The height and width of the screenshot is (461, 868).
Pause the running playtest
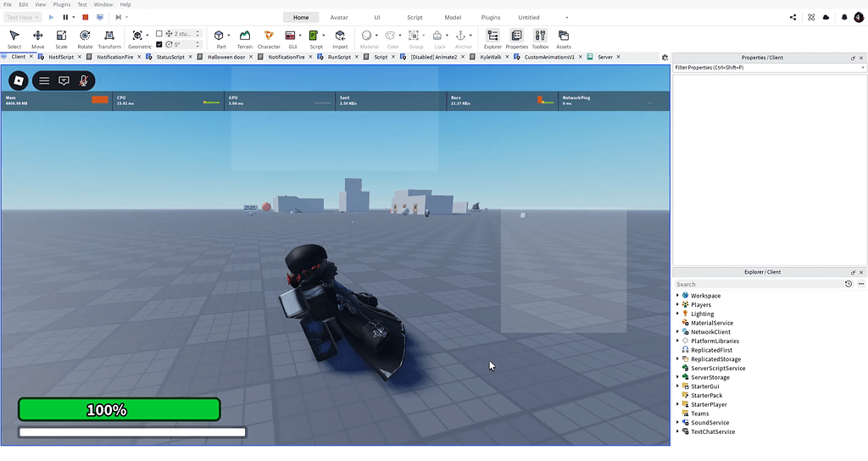coord(65,17)
